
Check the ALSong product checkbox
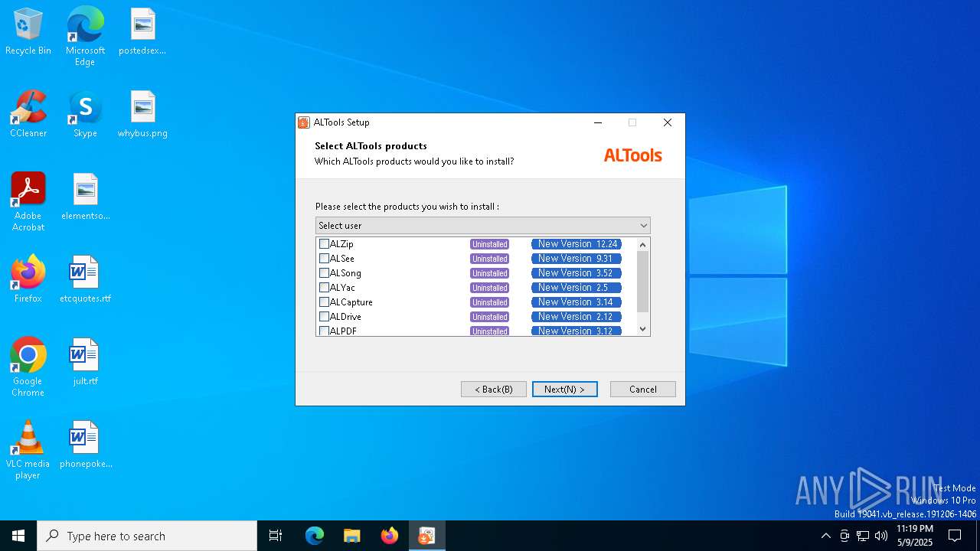[324, 273]
